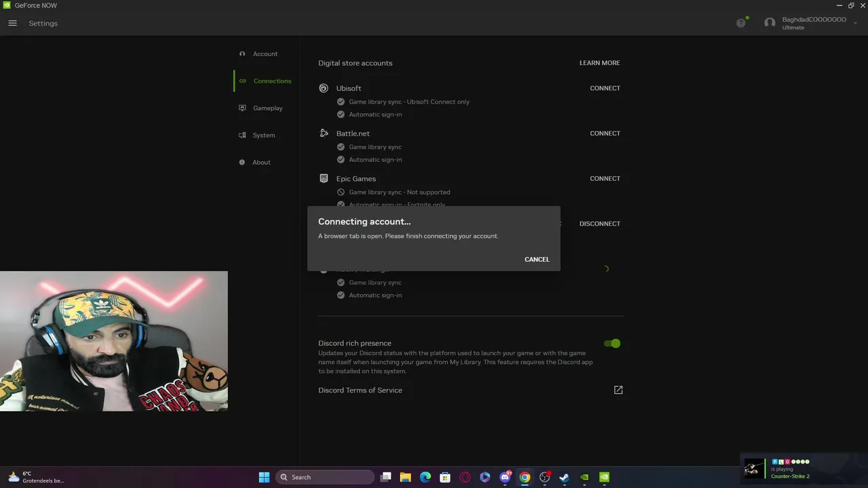The width and height of the screenshot is (868, 488).
Task: Open File Explorer from the taskbar
Action: (406, 477)
